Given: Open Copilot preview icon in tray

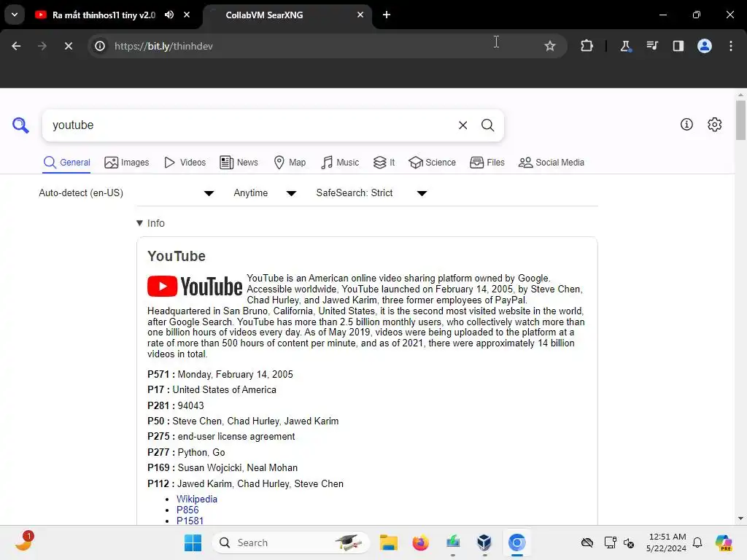Looking at the screenshot, I should click(x=724, y=542).
